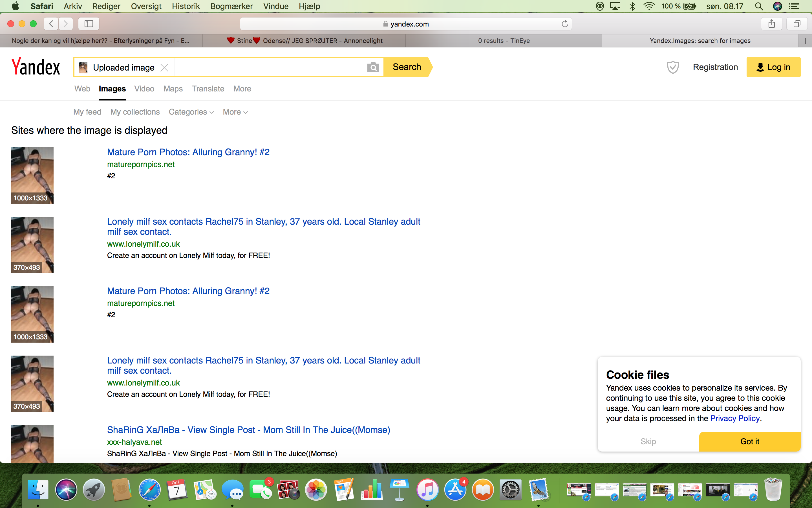Open the Translate tab

click(x=208, y=89)
